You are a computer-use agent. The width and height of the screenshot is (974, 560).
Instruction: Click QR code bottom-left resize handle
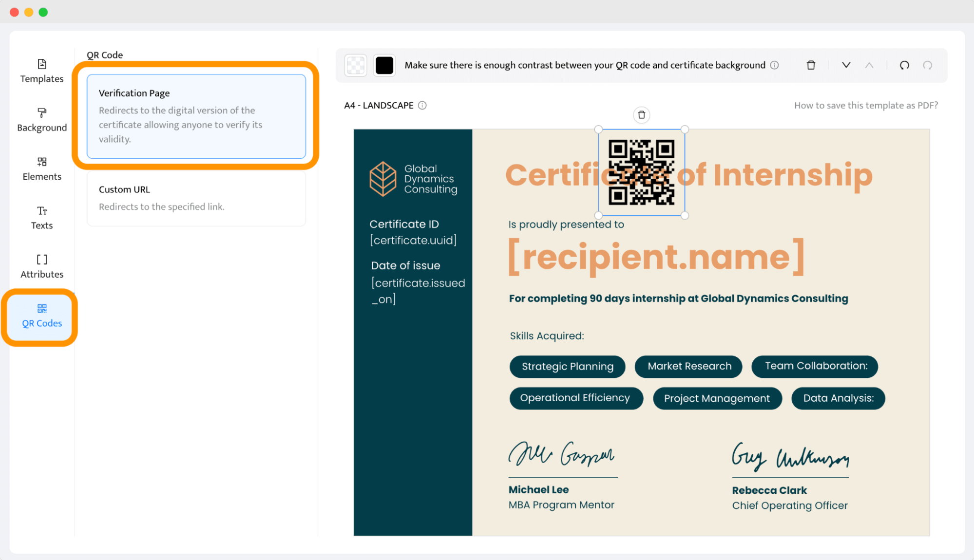(599, 215)
